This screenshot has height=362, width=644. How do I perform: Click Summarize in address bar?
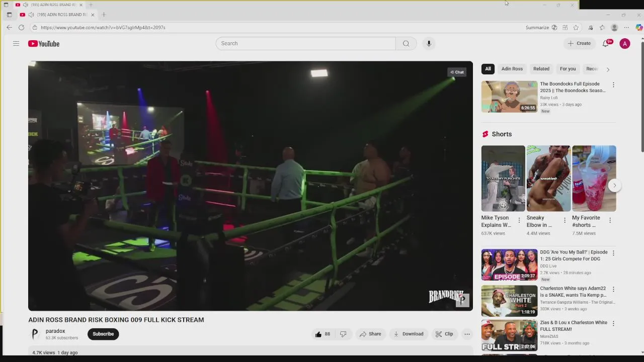coord(537,28)
